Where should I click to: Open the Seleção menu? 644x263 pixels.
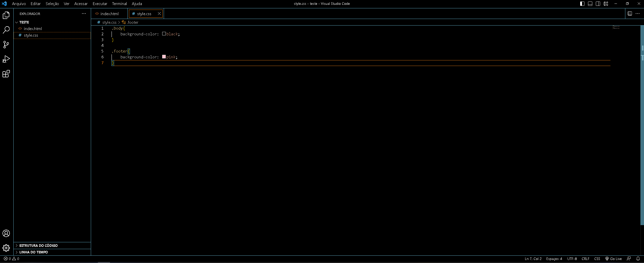pos(52,4)
